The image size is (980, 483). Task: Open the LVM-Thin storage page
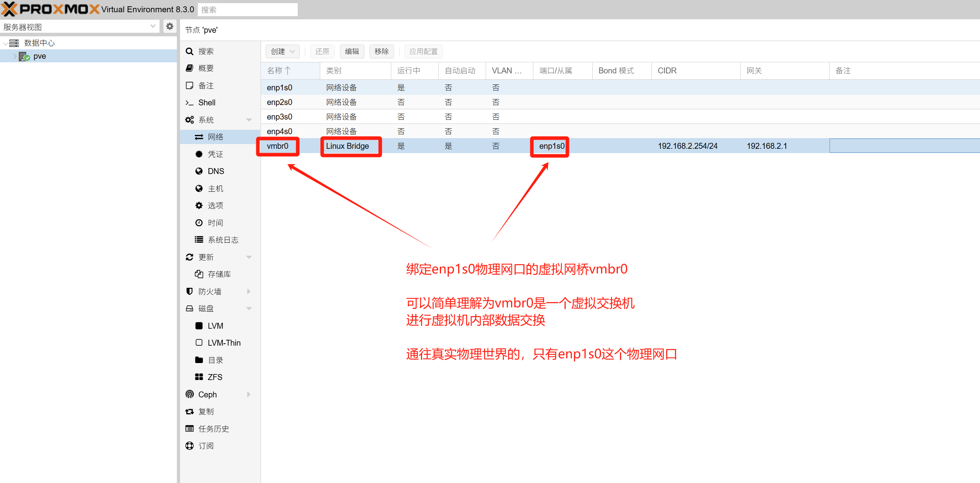coord(224,343)
